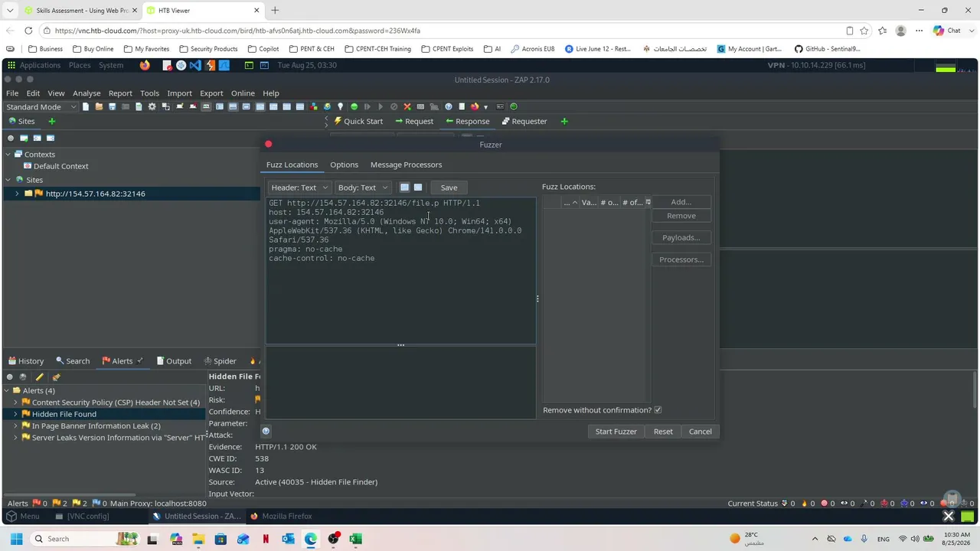Screen dimensions: 980x551
Task: Click the Fuzzer dialog help icon
Action: tap(266, 431)
